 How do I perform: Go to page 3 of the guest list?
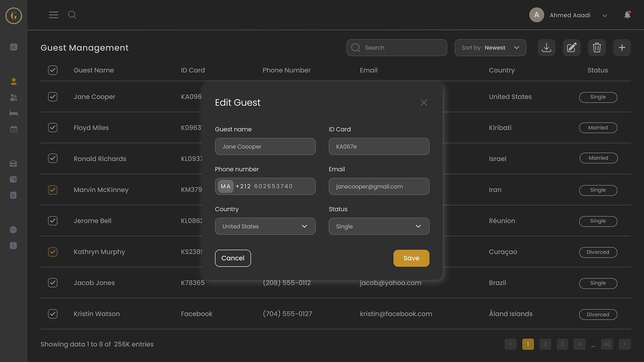[562, 344]
